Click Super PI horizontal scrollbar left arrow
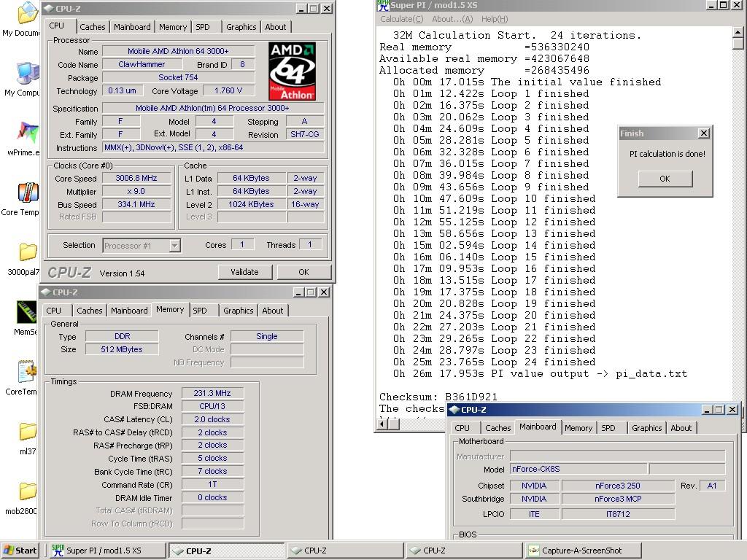Image resolution: width=747 pixels, height=560 pixels. pyautogui.click(x=382, y=424)
